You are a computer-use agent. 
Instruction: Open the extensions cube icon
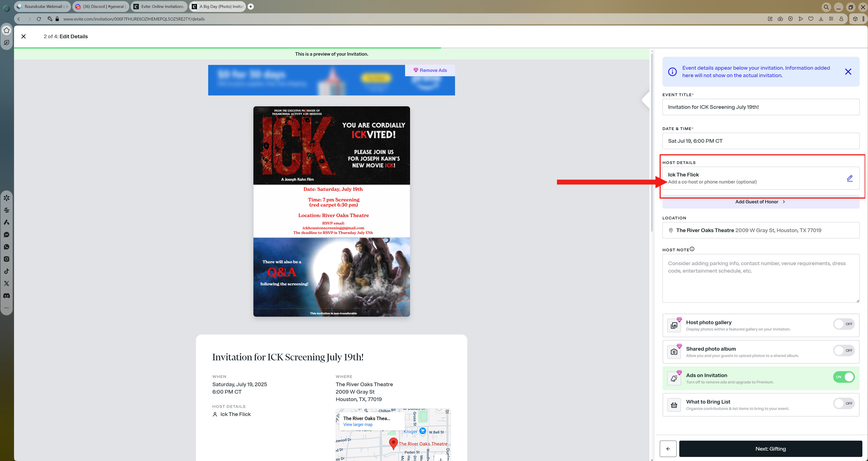[x=855, y=19]
